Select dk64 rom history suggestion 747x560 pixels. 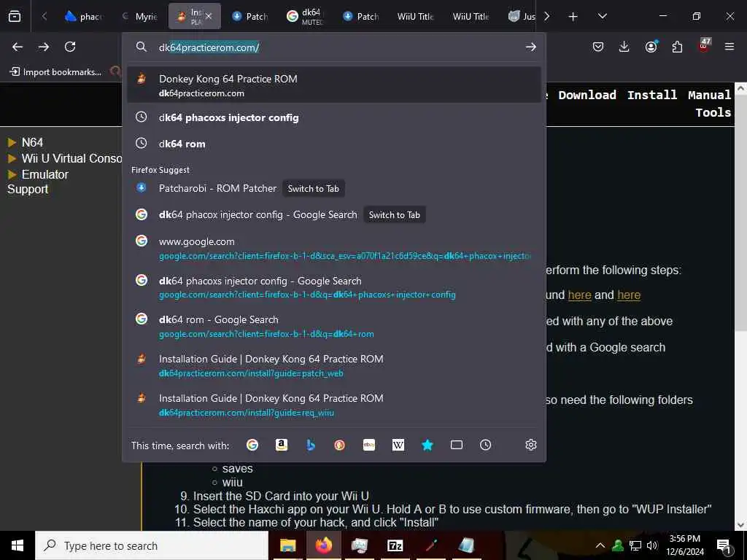334,144
